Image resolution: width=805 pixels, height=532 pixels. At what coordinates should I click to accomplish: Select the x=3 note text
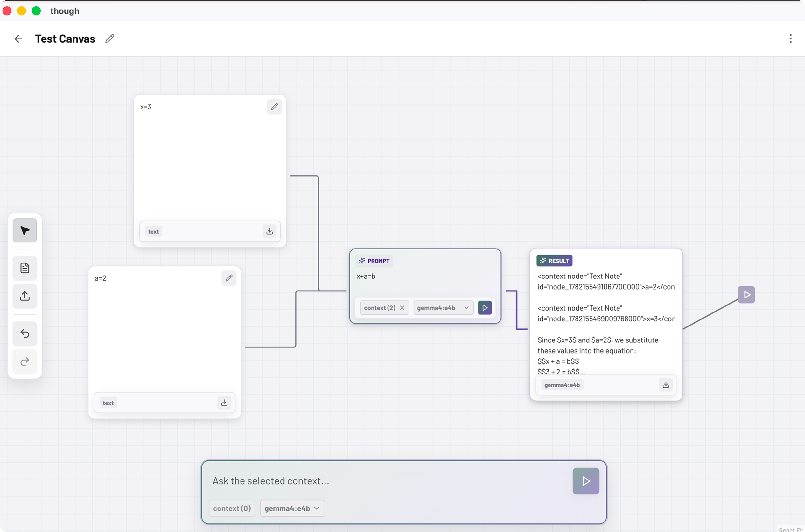click(x=145, y=107)
